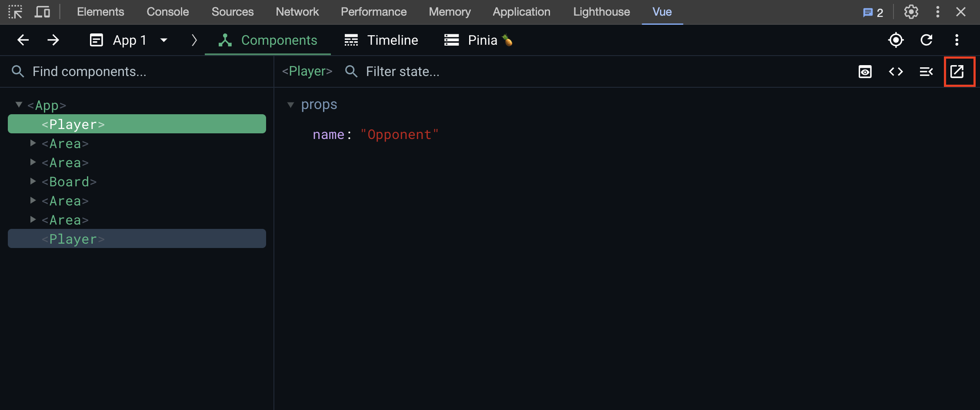This screenshot has width=980, height=410.
Task: Open DevTools settings gear
Action: point(911,12)
